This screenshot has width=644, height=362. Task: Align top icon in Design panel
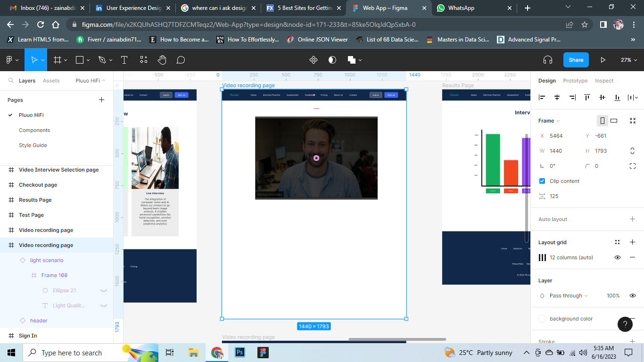(x=587, y=98)
